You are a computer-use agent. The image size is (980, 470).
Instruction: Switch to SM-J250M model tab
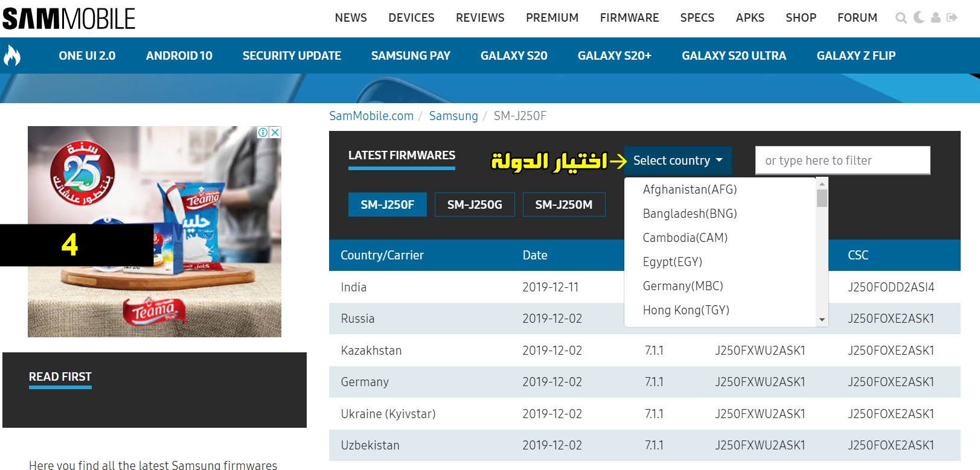564,205
